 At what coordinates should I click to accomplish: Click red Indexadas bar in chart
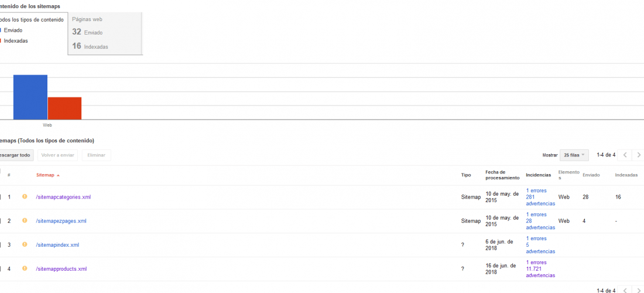point(64,108)
